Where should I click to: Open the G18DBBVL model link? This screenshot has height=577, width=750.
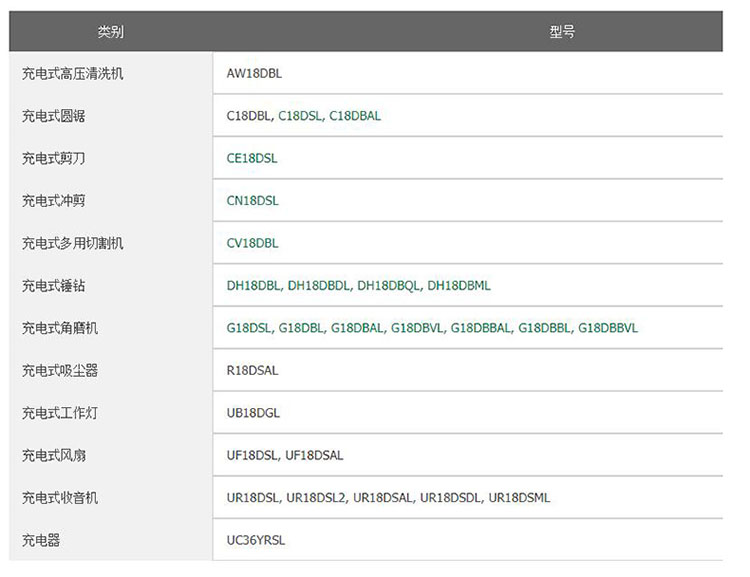click(608, 328)
